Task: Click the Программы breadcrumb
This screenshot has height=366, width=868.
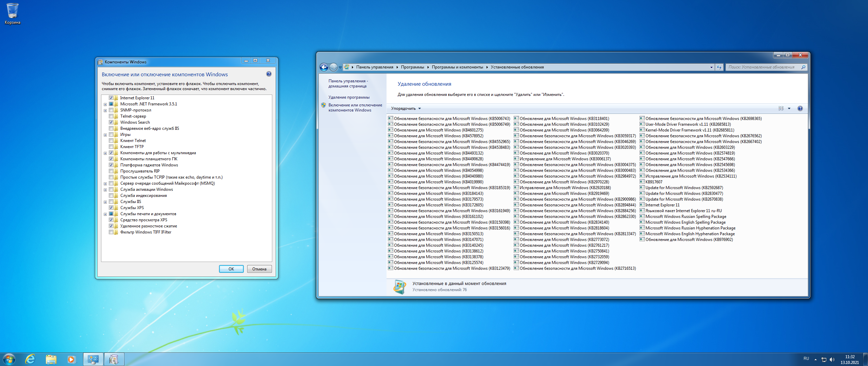Action: point(412,67)
